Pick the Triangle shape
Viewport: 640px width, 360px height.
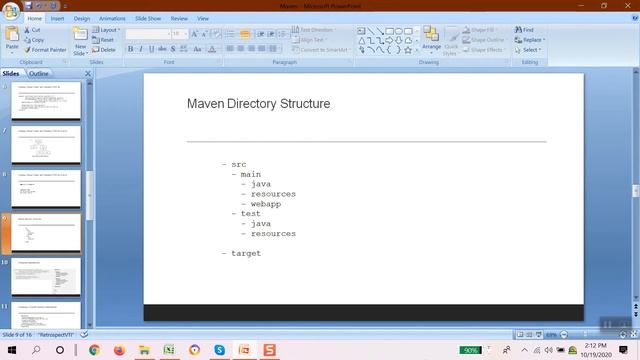coord(361,40)
